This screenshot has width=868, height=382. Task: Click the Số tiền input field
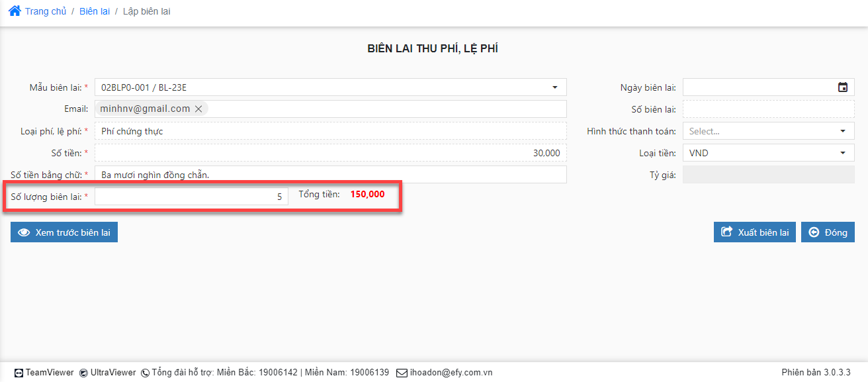point(331,153)
